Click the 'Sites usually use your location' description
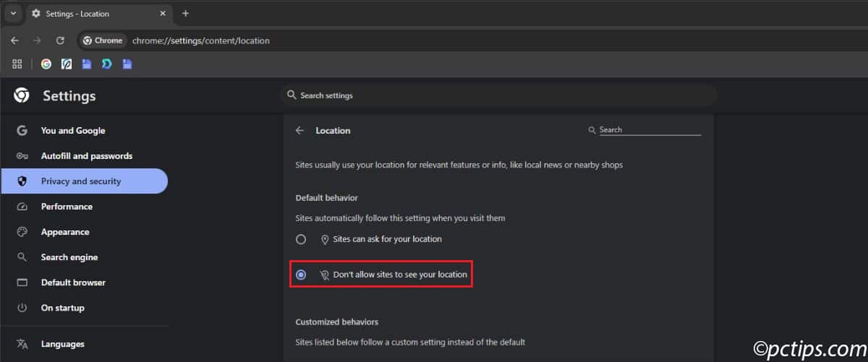868x362 pixels. pos(459,165)
